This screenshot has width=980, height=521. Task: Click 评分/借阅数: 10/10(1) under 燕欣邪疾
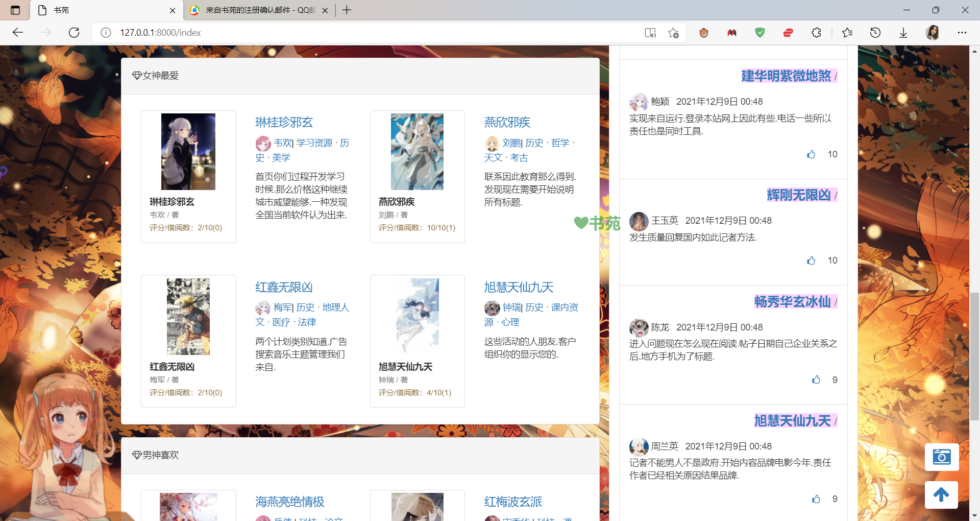(417, 228)
